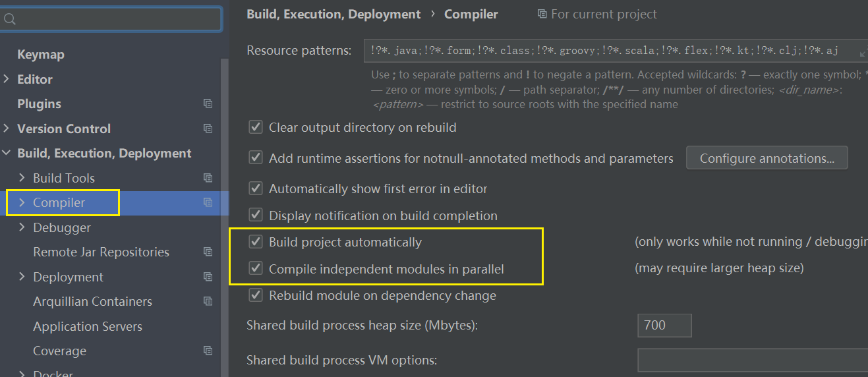Viewport: 868px width, 377px height.
Task: Click the project-level icon beside Remote Jar Repositories
Action: (x=208, y=252)
